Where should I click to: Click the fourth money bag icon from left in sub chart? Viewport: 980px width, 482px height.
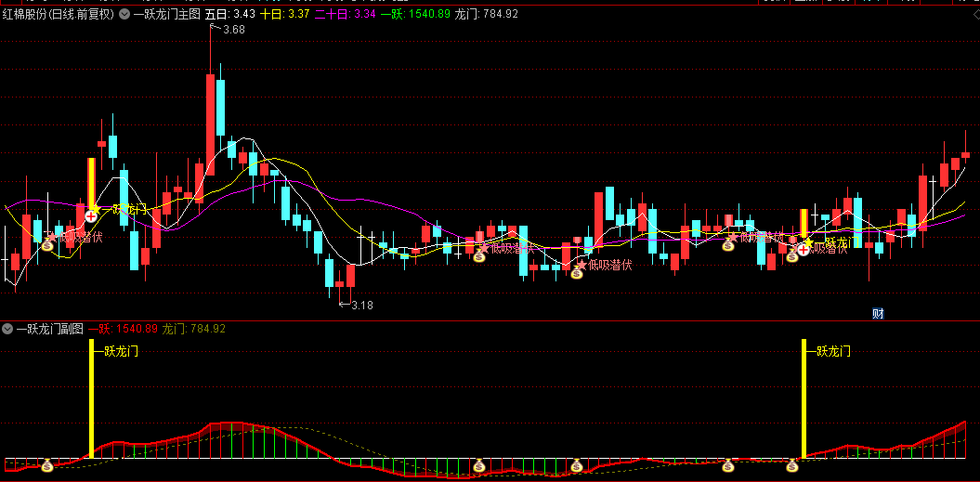click(x=728, y=465)
